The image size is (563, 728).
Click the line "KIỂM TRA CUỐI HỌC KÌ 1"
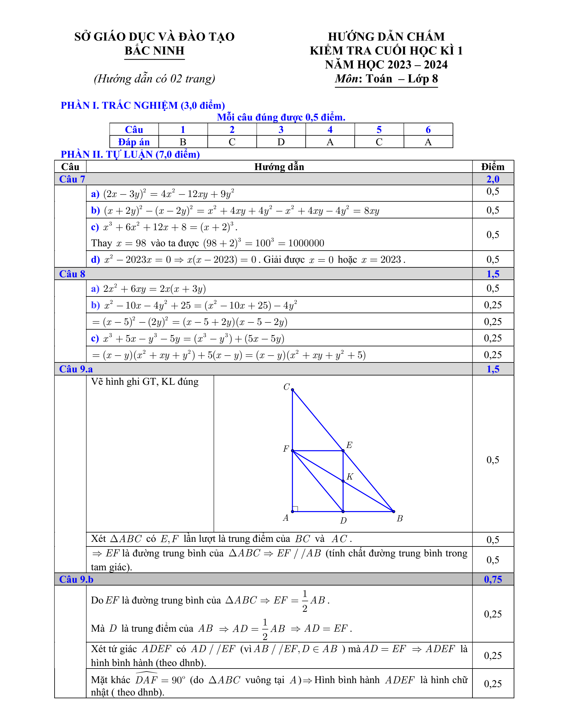coord(386,51)
